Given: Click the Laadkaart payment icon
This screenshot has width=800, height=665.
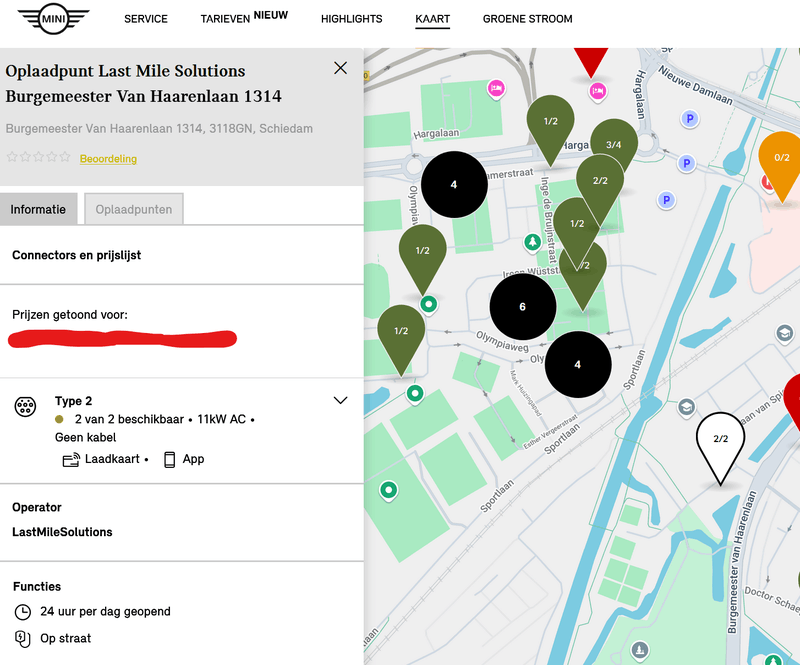Looking at the screenshot, I should click(x=71, y=460).
